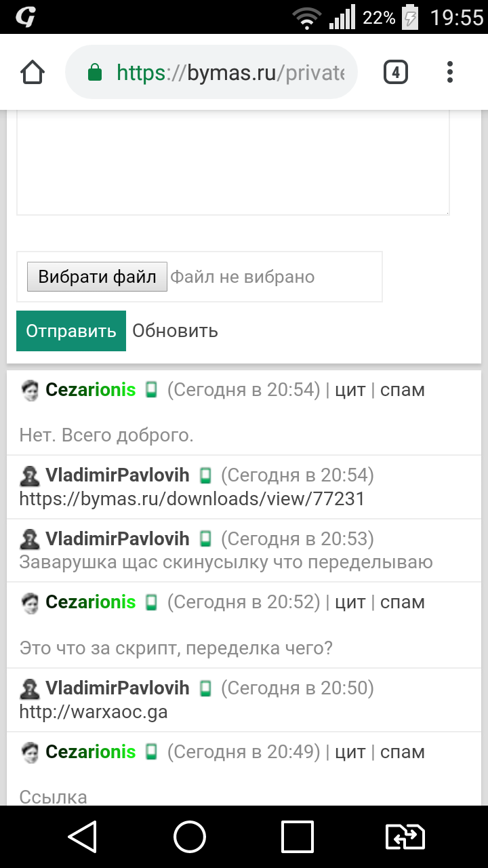The image size is (488, 868).
Task: Tap the Chrome home icon
Action: pyautogui.click(x=33, y=72)
